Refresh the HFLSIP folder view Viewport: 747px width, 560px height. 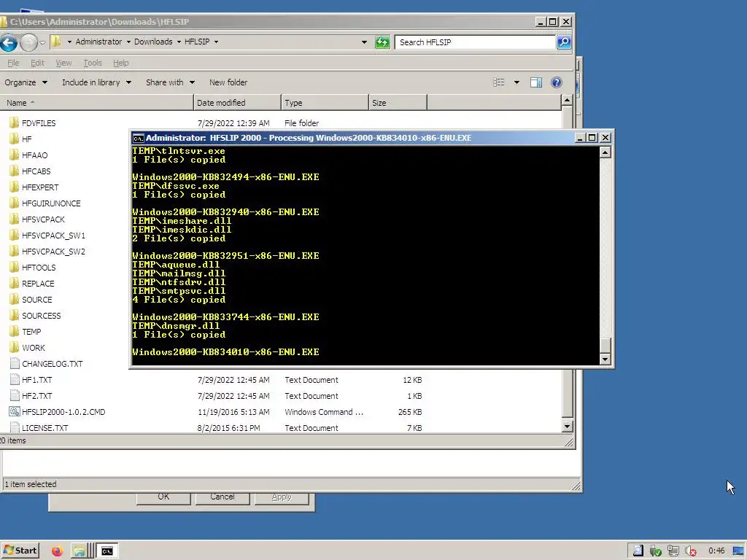point(382,42)
